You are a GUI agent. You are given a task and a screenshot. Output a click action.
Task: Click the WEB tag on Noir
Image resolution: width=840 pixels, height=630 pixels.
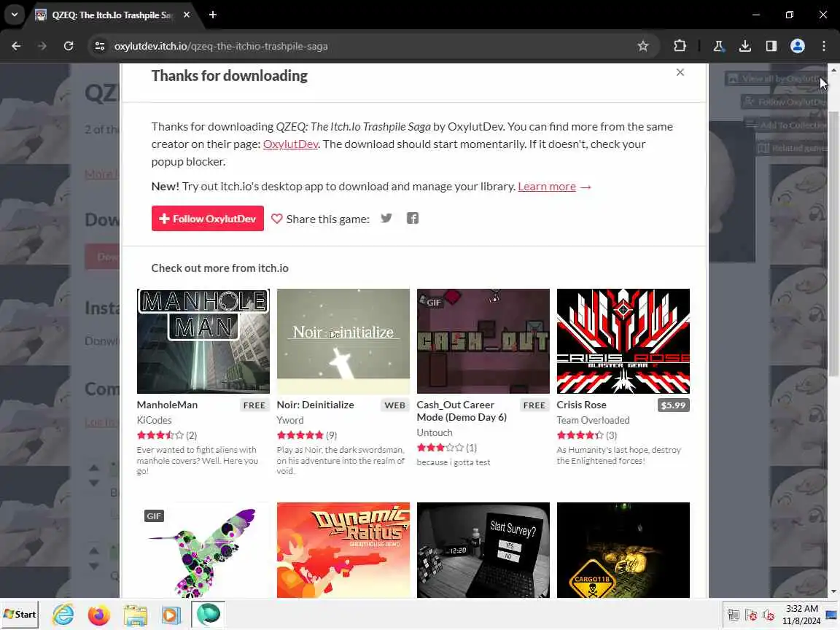click(394, 405)
